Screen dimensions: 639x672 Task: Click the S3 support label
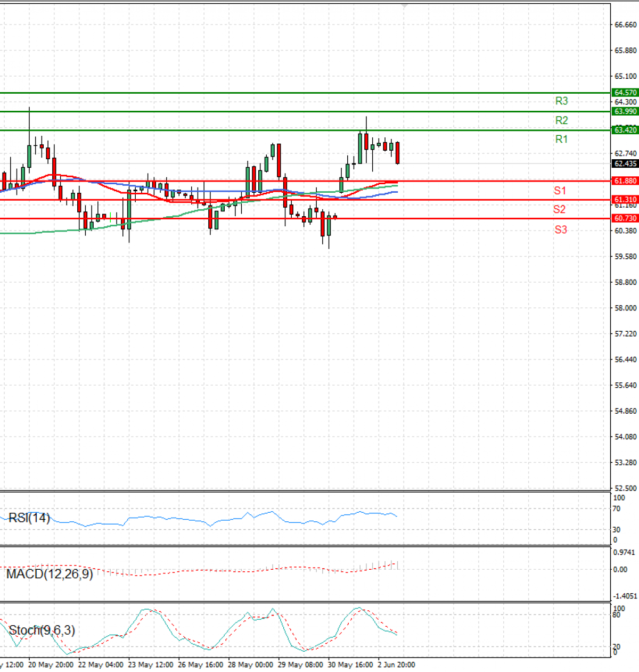(x=560, y=230)
